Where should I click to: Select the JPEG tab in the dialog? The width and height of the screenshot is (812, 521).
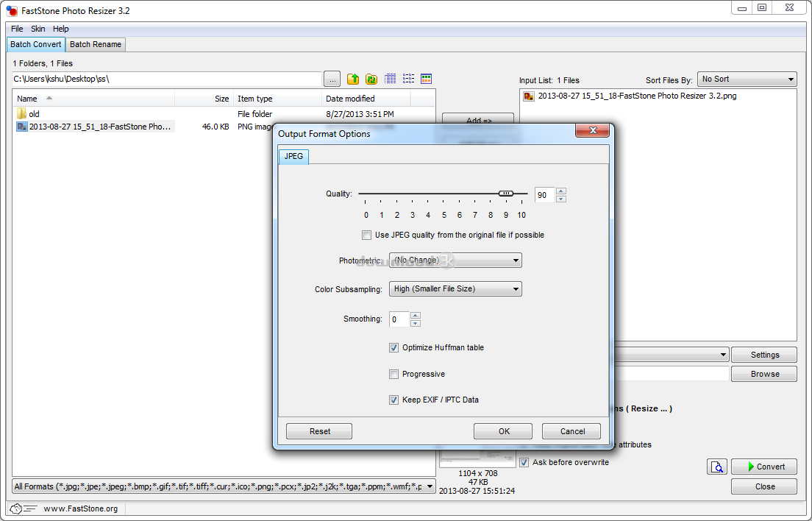click(x=293, y=157)
